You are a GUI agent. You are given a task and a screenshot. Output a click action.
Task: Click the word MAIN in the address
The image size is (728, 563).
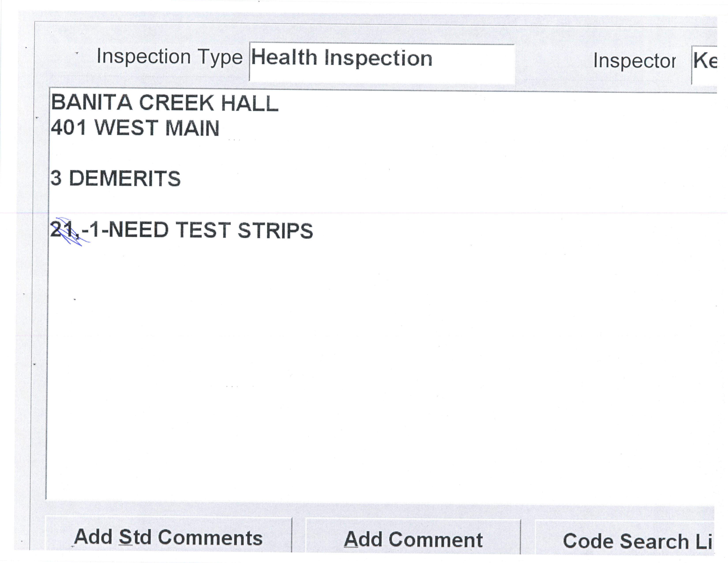[x=192, y=128]
